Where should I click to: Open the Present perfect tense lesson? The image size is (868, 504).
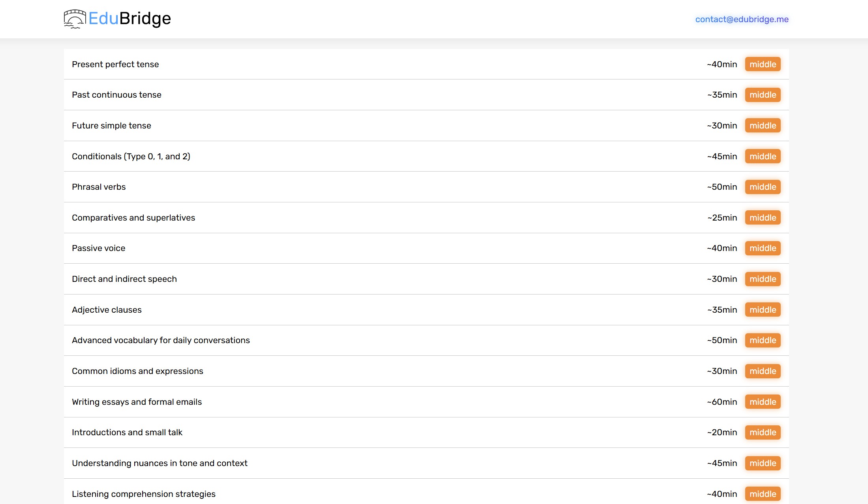(x=115, y=64)
